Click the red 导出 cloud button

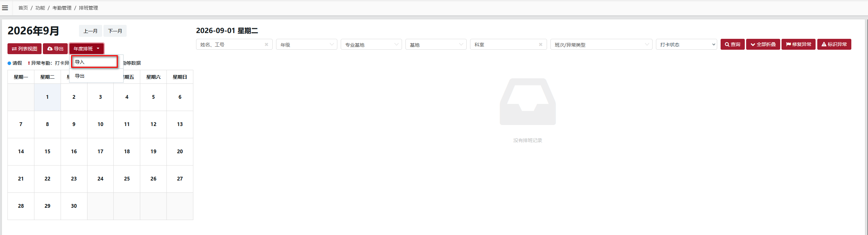55,49
